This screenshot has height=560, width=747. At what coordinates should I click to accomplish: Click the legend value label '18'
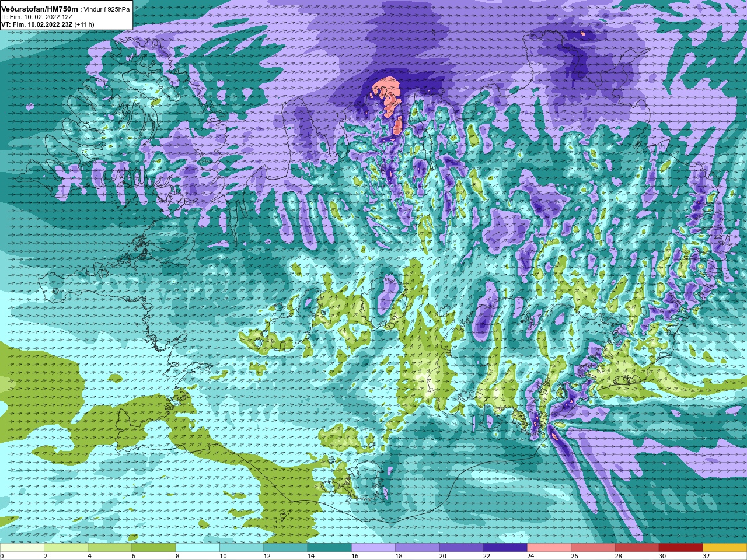point(399,556)
